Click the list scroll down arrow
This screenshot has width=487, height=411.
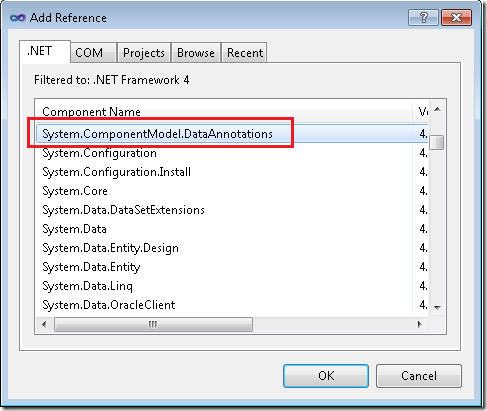438,307
